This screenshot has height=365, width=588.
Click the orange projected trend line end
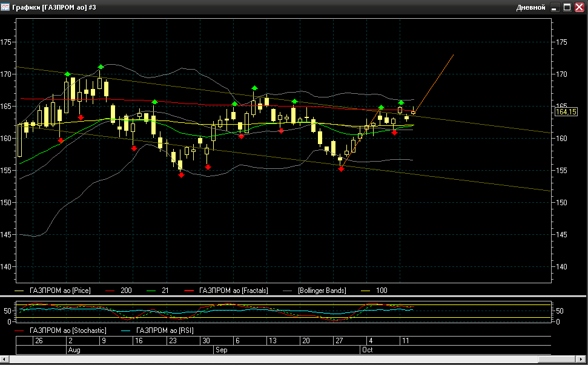(453, 56)
